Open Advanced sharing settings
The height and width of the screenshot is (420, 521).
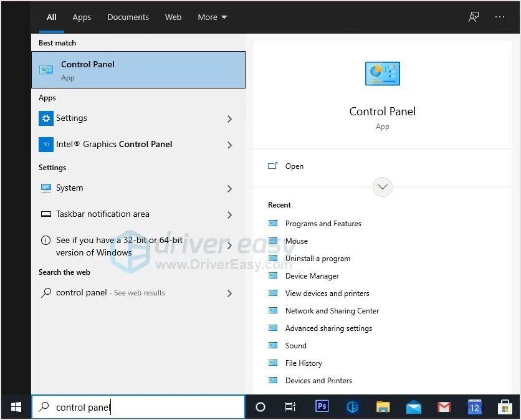(x=328, y=328)
